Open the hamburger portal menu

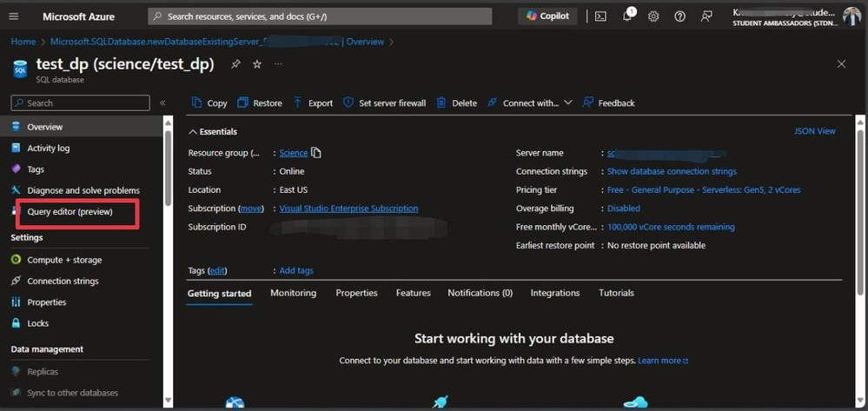14,17
